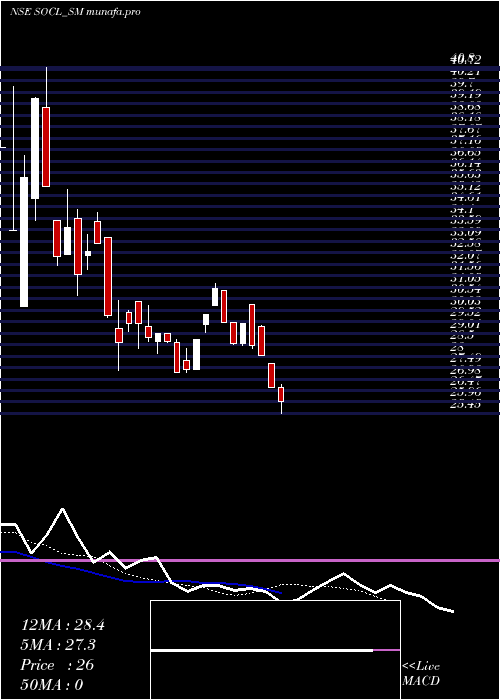Click the 50MA : 0 value
This screenshot has width=500, height=700.
coord(52,685)
